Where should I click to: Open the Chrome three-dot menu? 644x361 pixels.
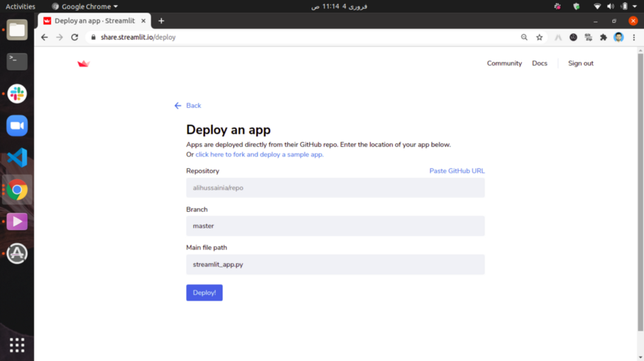click(x=634, y=37)
